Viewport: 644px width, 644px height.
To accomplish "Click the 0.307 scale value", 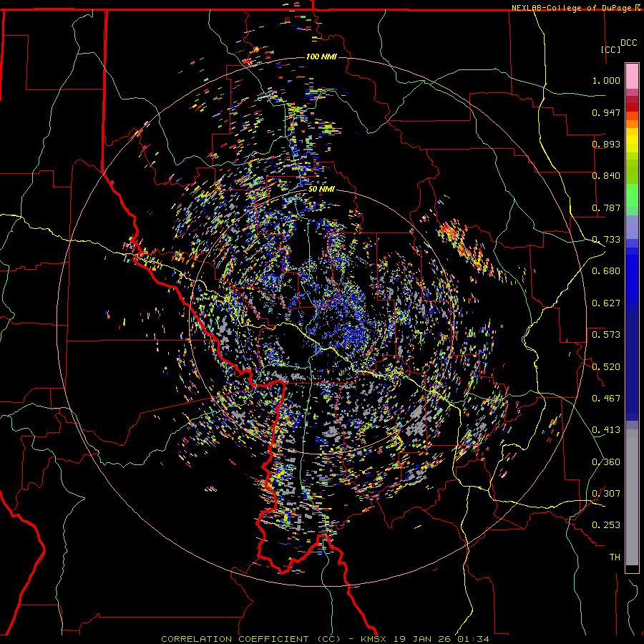I will click(606, 493).
